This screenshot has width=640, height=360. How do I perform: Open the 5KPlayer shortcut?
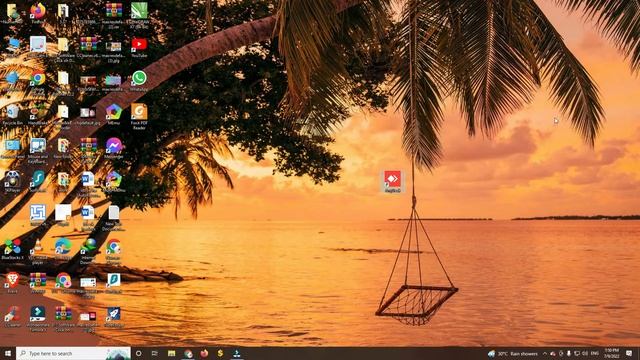(x=12, y=182)
